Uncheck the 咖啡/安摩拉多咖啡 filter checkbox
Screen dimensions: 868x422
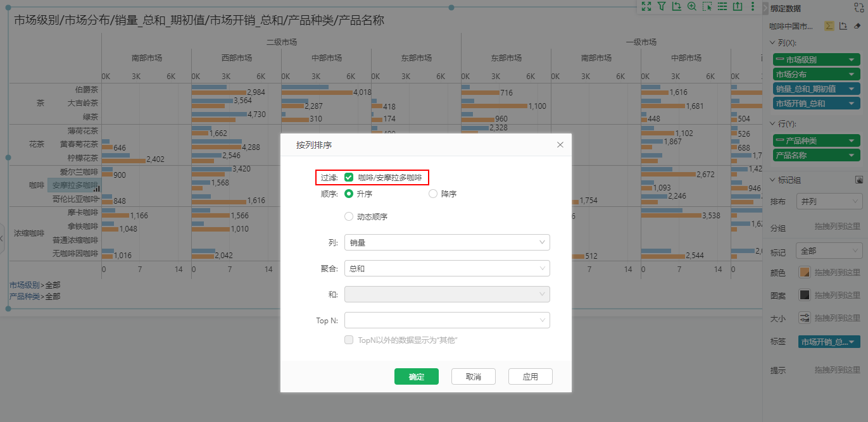pos(349,178)
